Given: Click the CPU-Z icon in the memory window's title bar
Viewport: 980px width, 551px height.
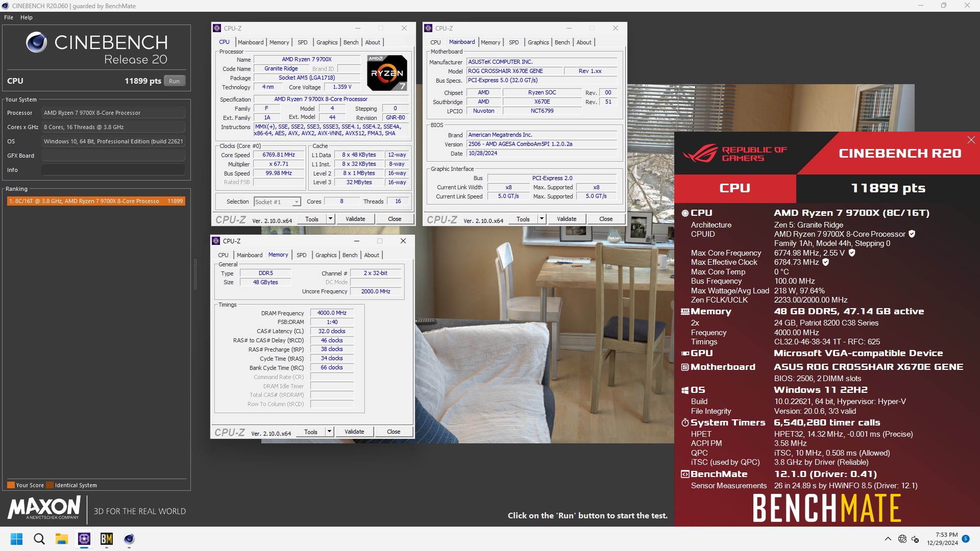Looking at the screenshot, I should click(216, 241).
